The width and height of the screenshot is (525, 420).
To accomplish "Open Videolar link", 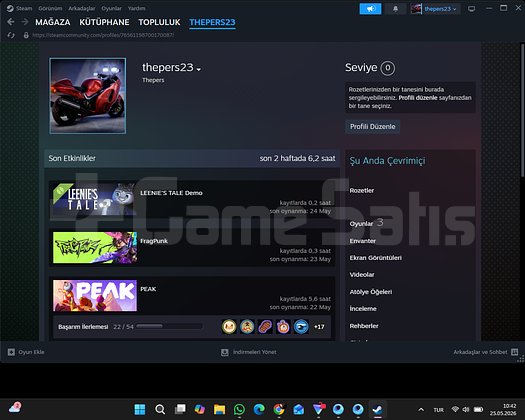I will pyautogui.click(x=362, y=275).
